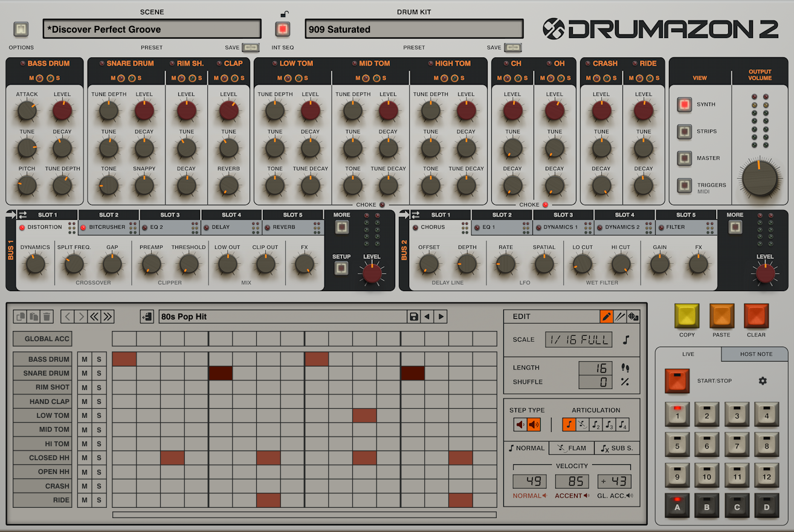This screenshot has width=794, height=532.
Task: Switch to the Host Note tab
Action: pos(755,354)
